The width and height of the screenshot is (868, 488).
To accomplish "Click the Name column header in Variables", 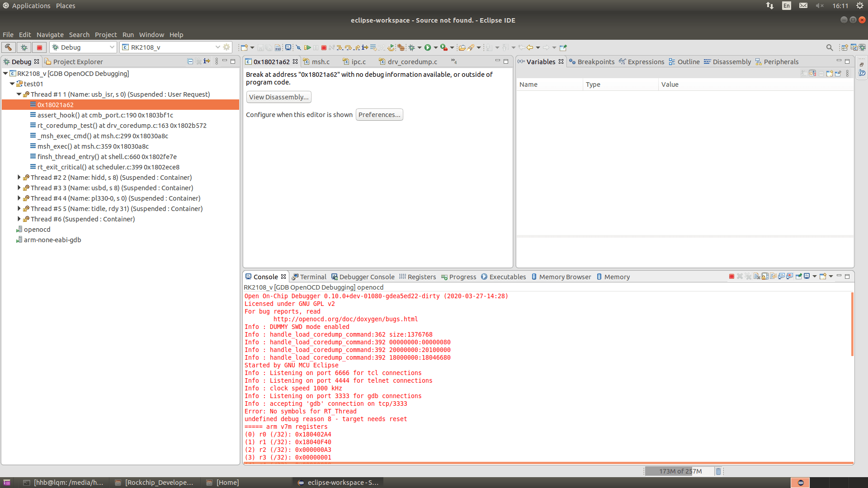I will click(550, 84).
